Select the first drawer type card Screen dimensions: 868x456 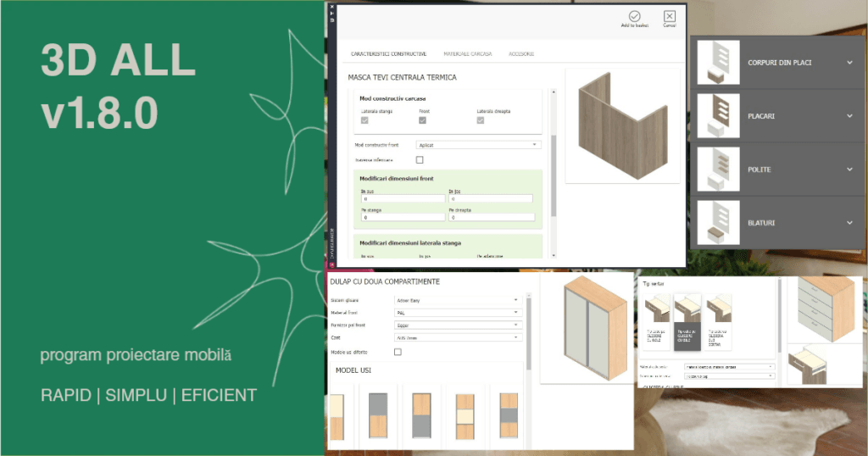(657, 322)
